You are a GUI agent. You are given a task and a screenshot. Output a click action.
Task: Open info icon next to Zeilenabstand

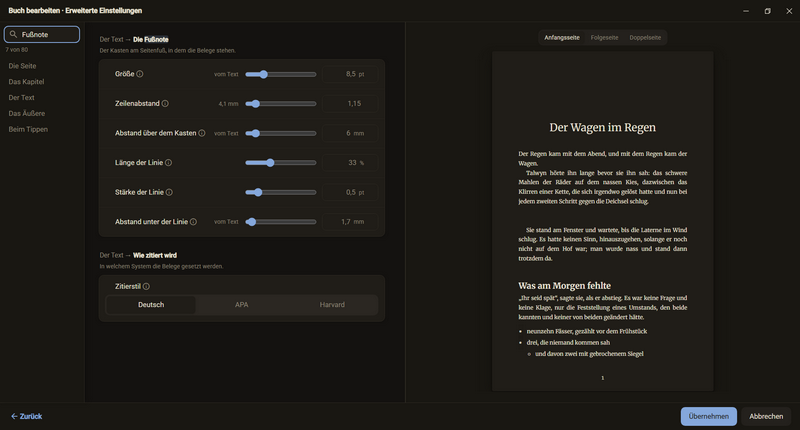pyautogui.click(x=165, y=104)
